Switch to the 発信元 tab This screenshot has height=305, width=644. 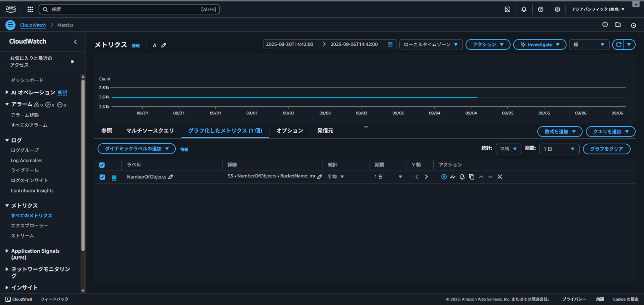coord(325,131)
